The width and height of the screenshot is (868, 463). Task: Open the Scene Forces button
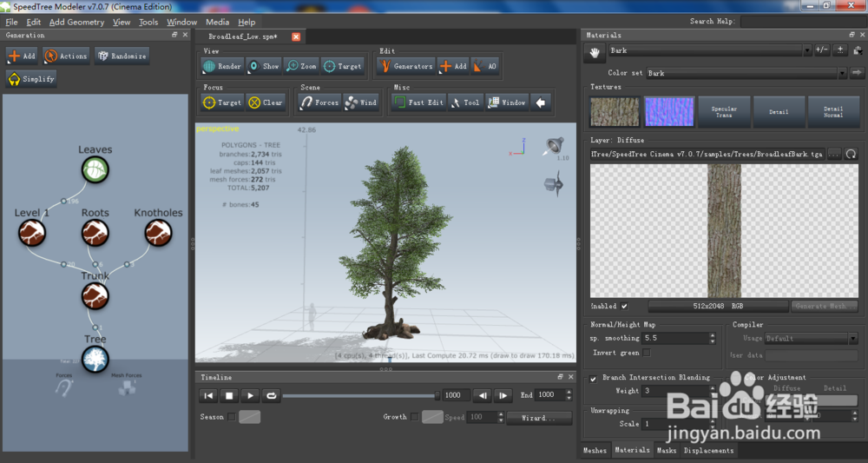[319, 103]
